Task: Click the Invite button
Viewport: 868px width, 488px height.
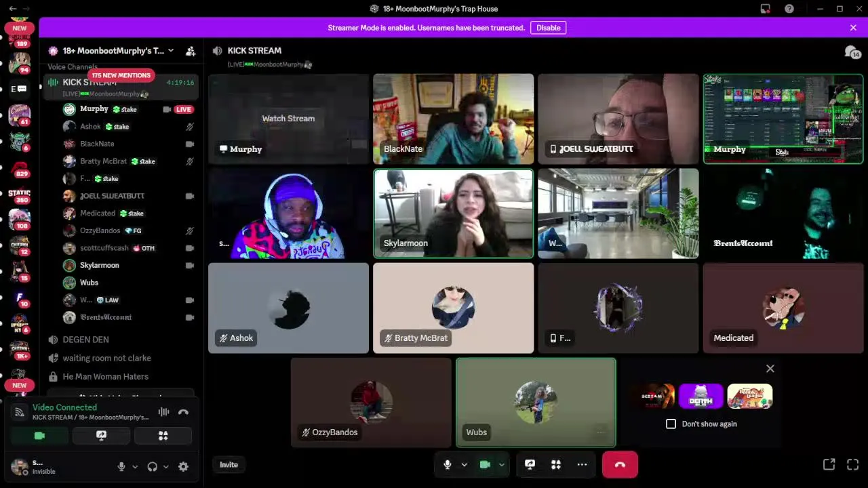Action: [x=229, y=464]
